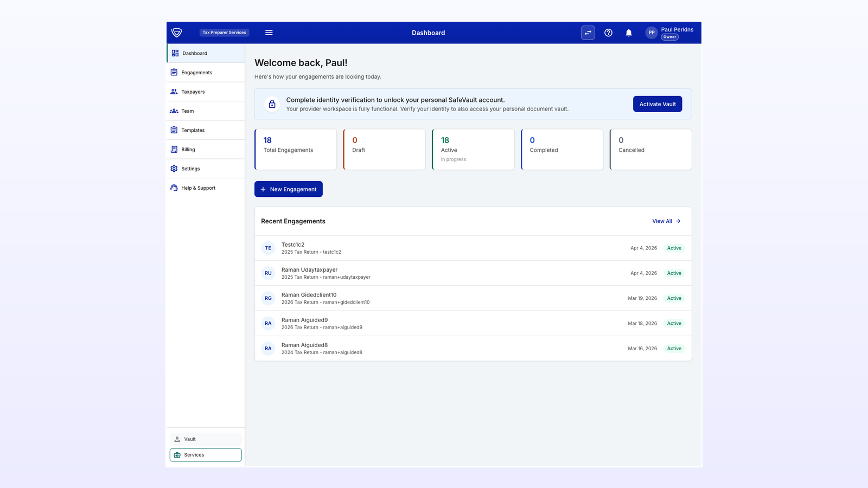Click the SafeVault shield logo
This screenshot has height=488, width=868.
[177, 33]
